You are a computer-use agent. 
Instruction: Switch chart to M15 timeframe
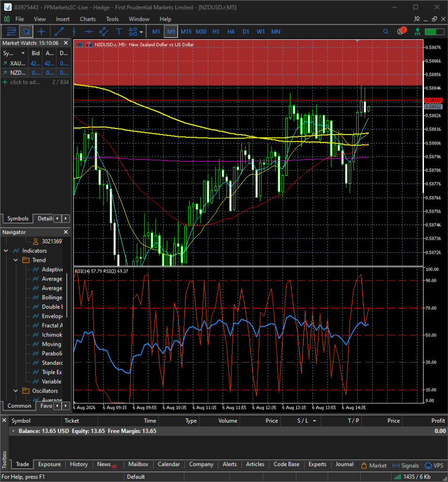point(186,32)
